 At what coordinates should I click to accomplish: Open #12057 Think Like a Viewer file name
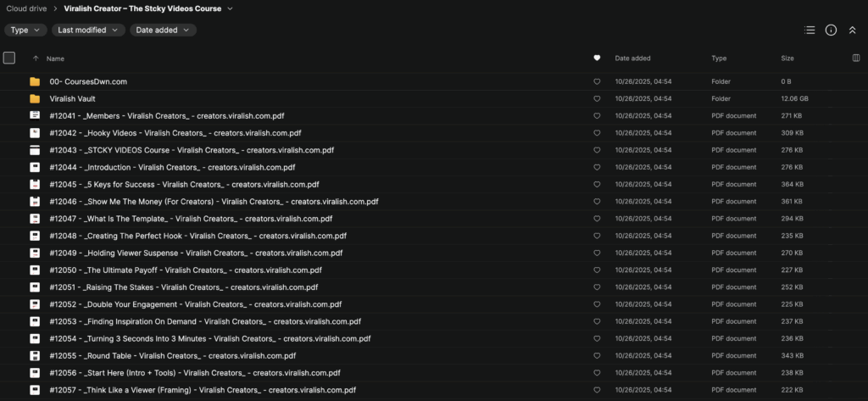203,391
